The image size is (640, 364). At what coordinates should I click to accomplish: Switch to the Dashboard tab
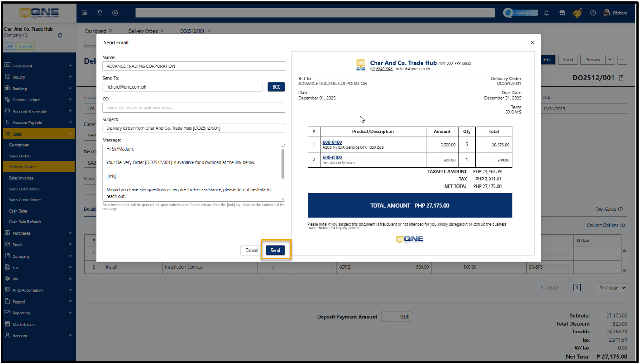(96, 31)
